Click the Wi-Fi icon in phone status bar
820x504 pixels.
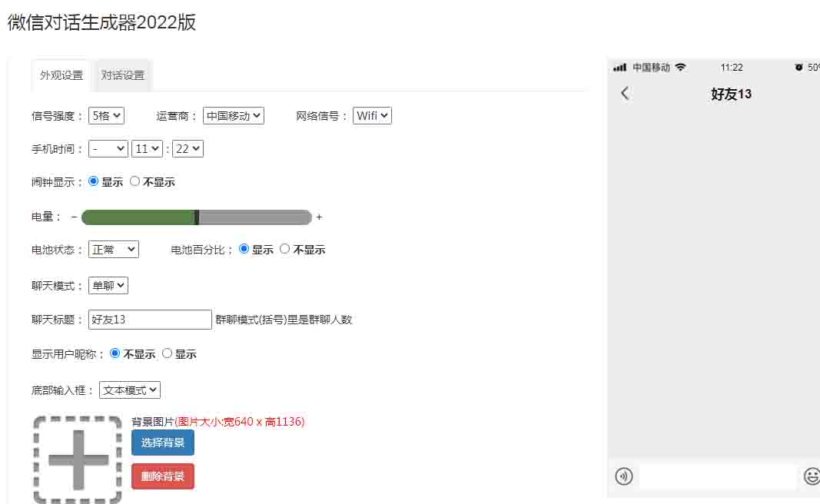coord(680,68)
